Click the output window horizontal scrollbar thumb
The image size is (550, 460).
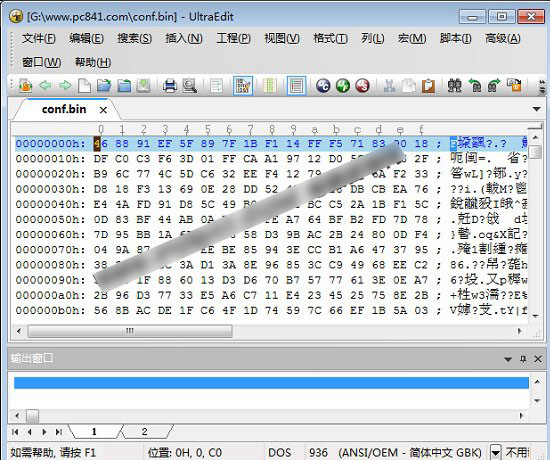point(33,416)
